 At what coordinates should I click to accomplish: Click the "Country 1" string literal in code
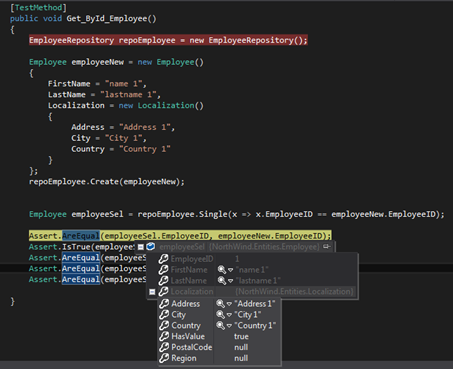click(x=145, y=149)
